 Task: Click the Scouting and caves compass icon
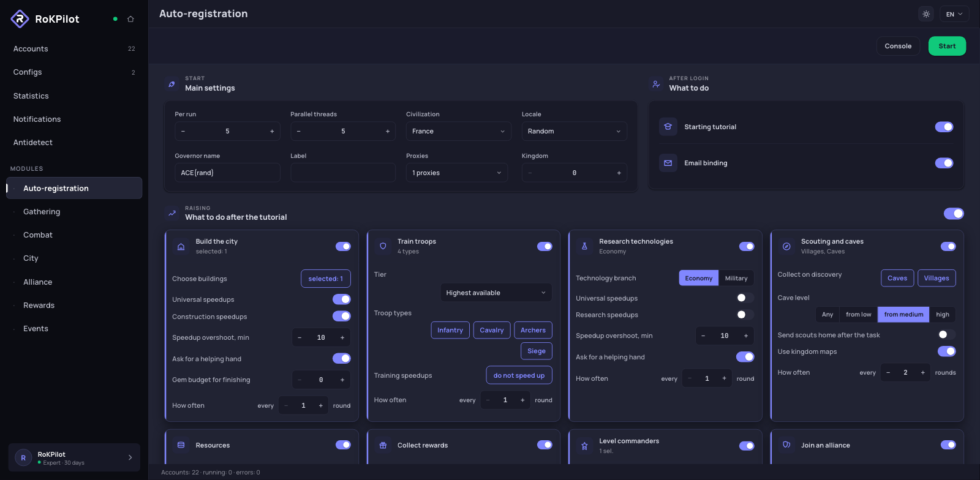tap(786, 246)
